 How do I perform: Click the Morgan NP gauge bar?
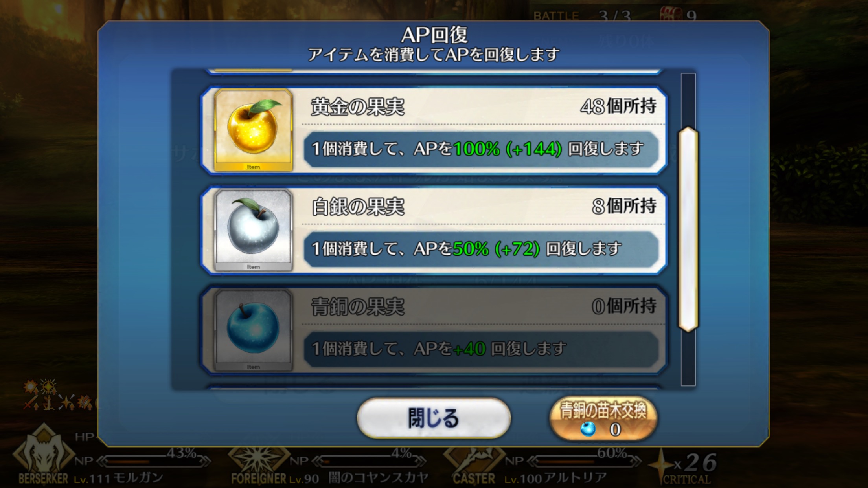coord(153,460)
